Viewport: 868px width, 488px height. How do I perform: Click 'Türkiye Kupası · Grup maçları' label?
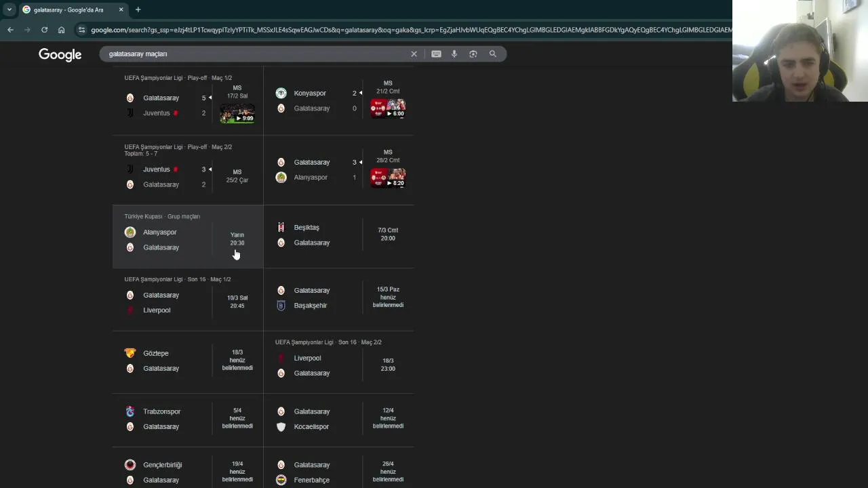pyautogui.click(x=162, y=216)
